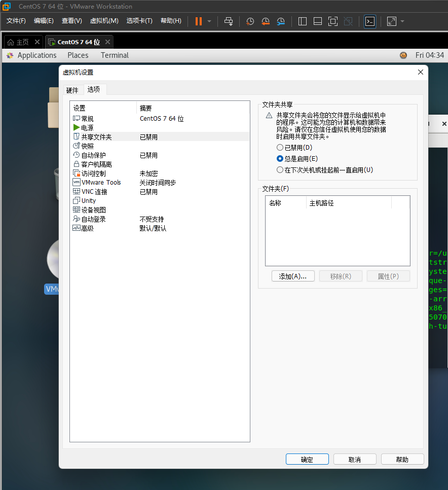The image size is (448, 490).
Task: Open the 虚拟机(M) menu
Action: coord(104,21)
